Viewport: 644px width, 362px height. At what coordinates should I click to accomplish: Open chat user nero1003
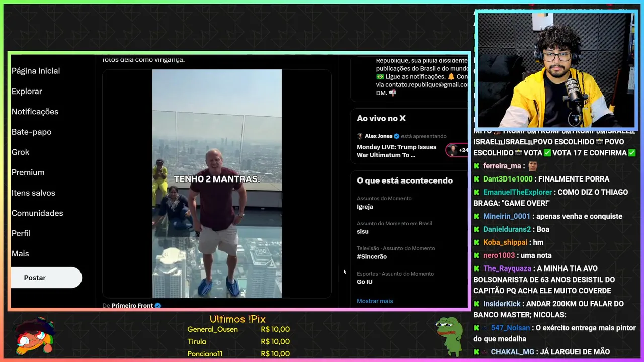(x=499, y=255)
